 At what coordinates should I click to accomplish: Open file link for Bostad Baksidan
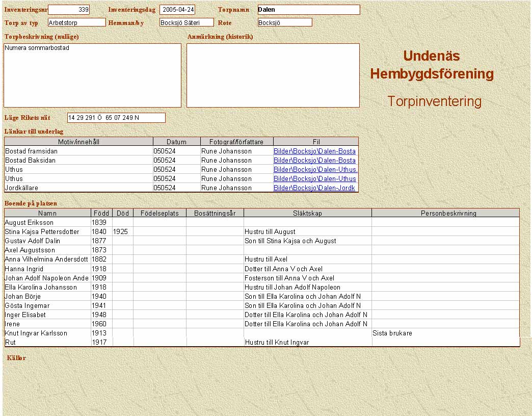pyautogui.click(x=314, y=160)
